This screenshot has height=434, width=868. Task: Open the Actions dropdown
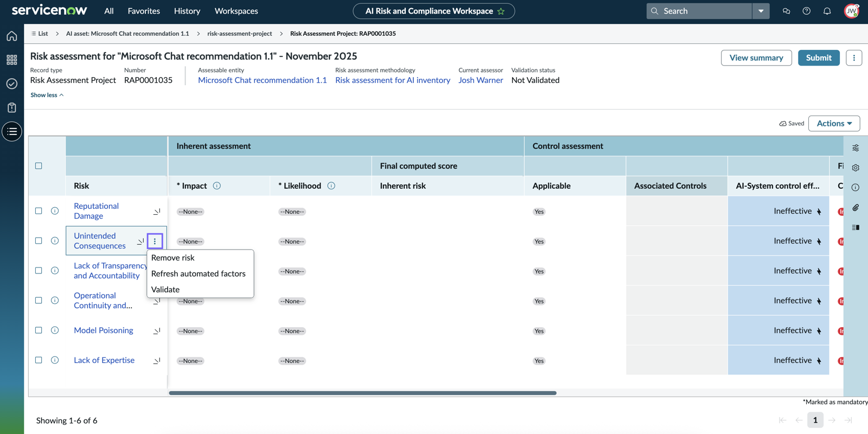point(834,124)
